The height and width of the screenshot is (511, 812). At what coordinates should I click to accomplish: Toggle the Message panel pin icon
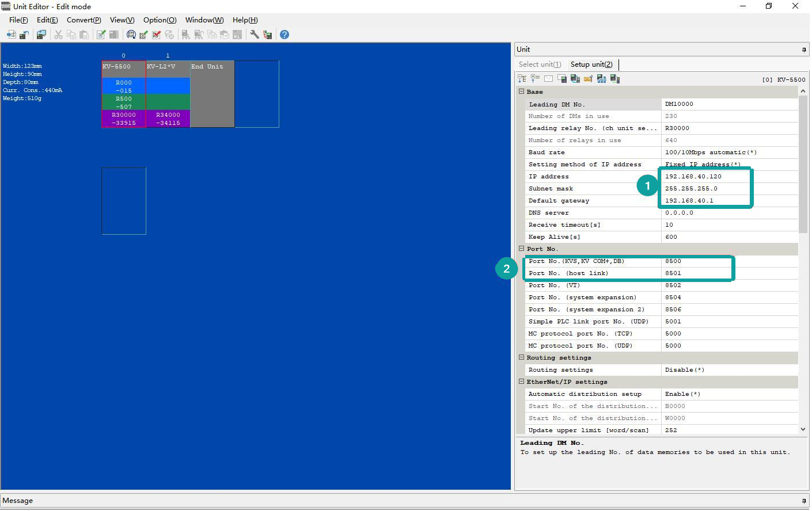(804, 501)
